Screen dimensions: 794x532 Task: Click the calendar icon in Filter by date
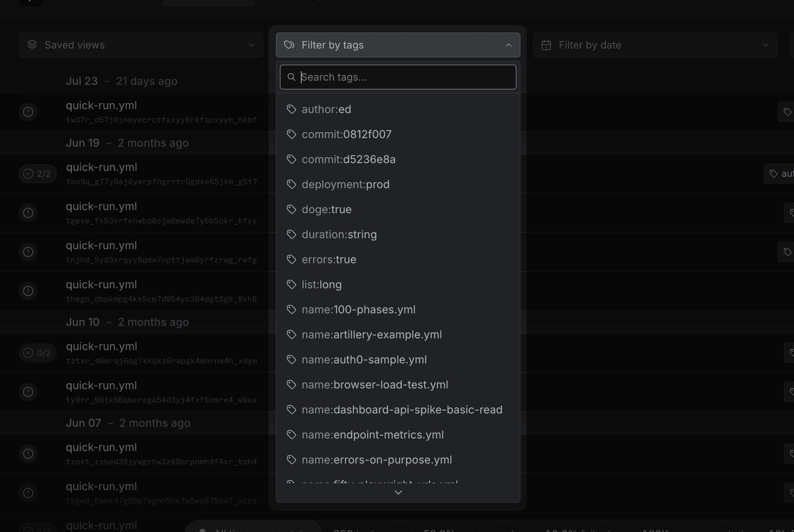point(546,45)
